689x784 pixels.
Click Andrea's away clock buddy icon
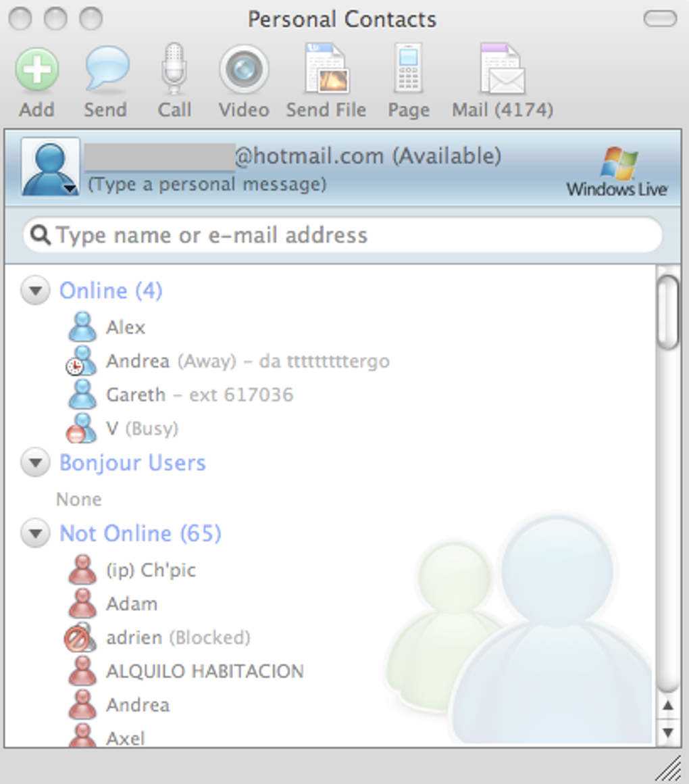tap(82, 360)
